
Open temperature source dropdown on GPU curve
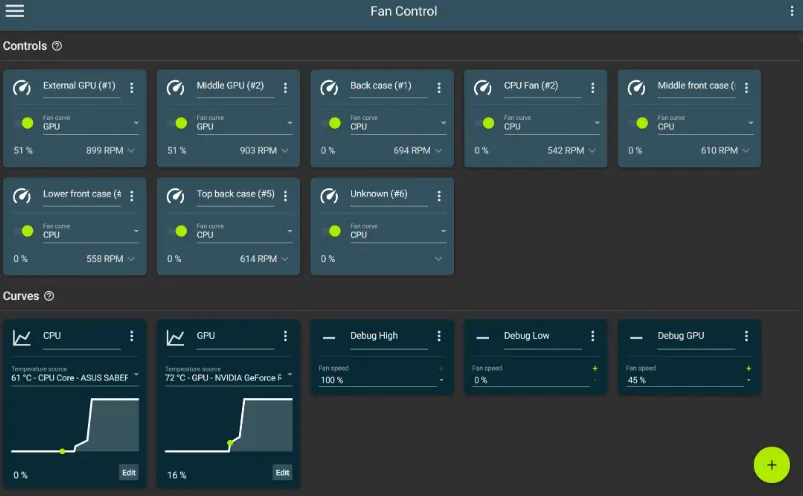[228, 375]
